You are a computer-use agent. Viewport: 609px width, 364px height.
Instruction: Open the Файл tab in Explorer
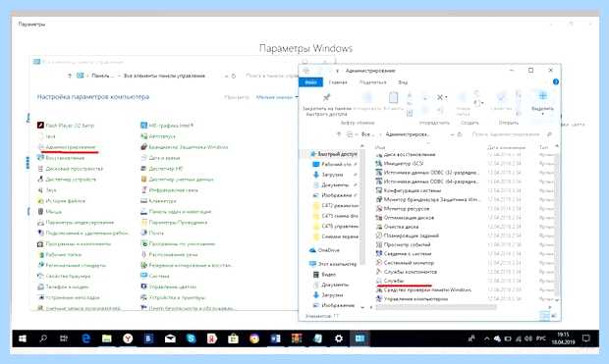[x=310, y=82]
